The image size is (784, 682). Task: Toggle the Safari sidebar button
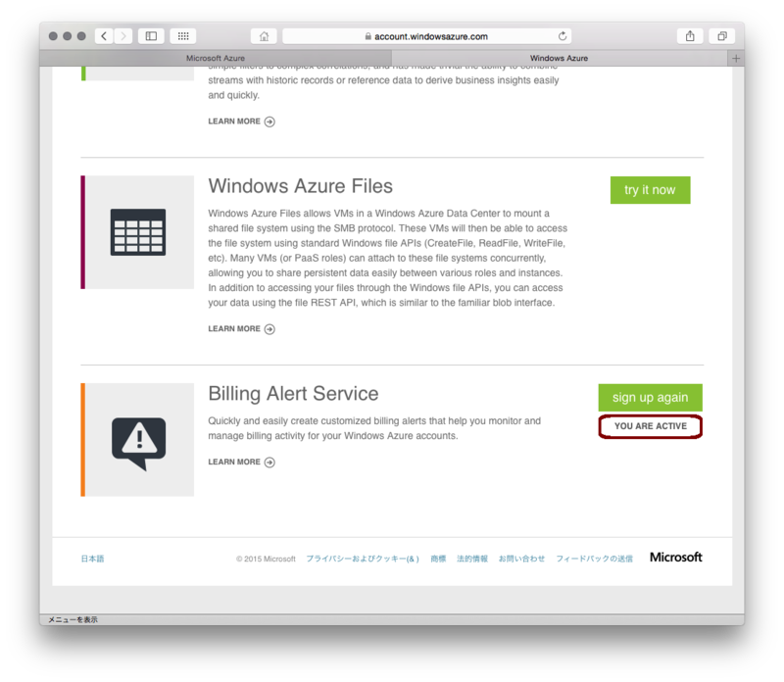(151, 36)
